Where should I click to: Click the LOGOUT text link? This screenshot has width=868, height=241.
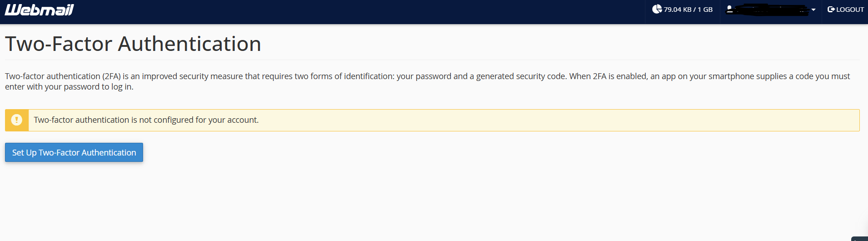click(850, 10)
